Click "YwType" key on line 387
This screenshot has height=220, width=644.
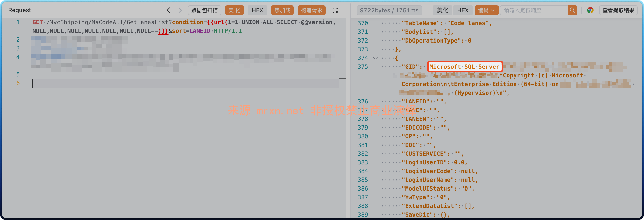(x=415, y=197)
